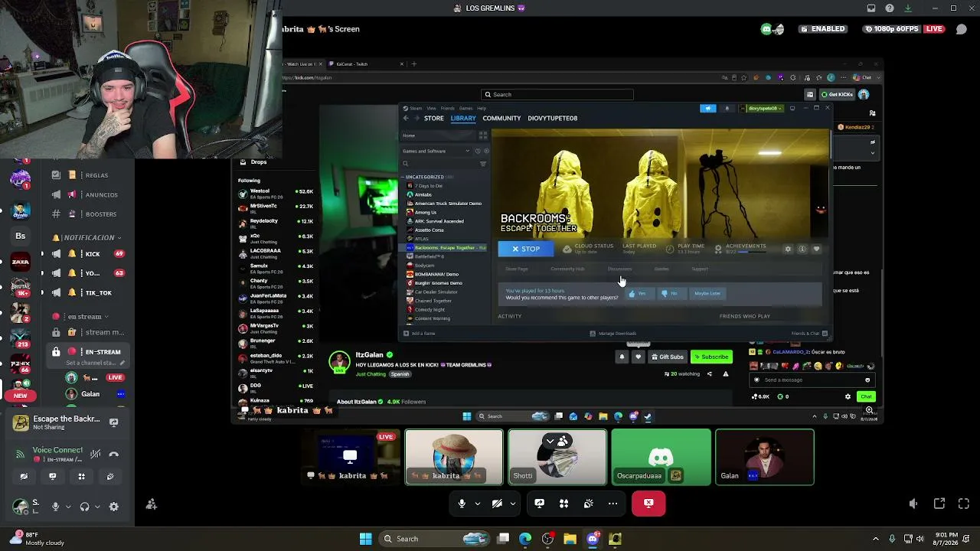This screenshot has height=551, width=980.
Task: Mute the microphone in the call control bar
Action: click(462, 504)
